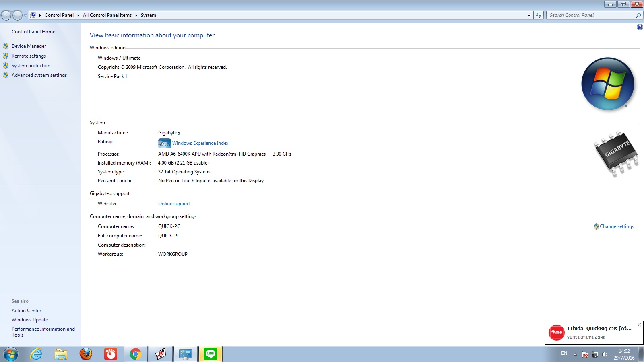Click the WORKGROUP value text

pos(173,254)
